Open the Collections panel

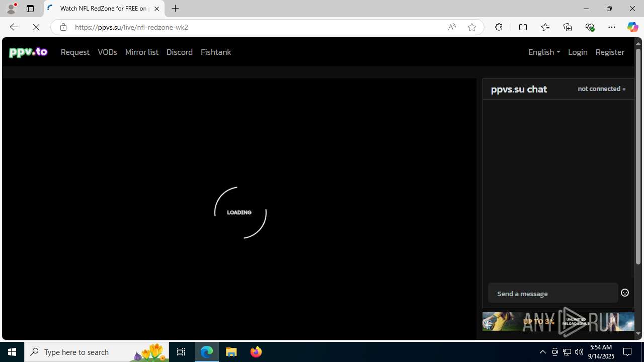(x=568, y=27)
